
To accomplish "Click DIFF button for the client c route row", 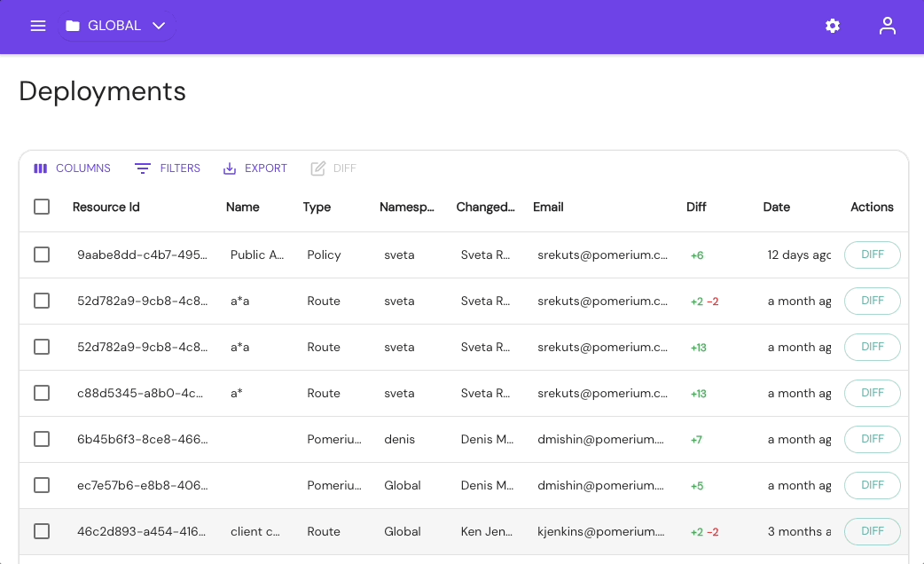I will click(x=872, y=531).
